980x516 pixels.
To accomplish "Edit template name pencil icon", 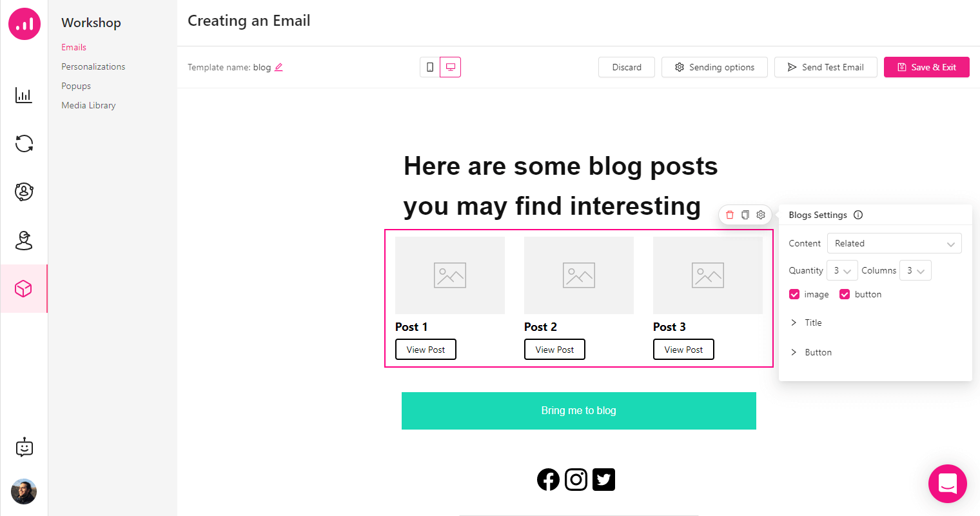I will point(279,67).
